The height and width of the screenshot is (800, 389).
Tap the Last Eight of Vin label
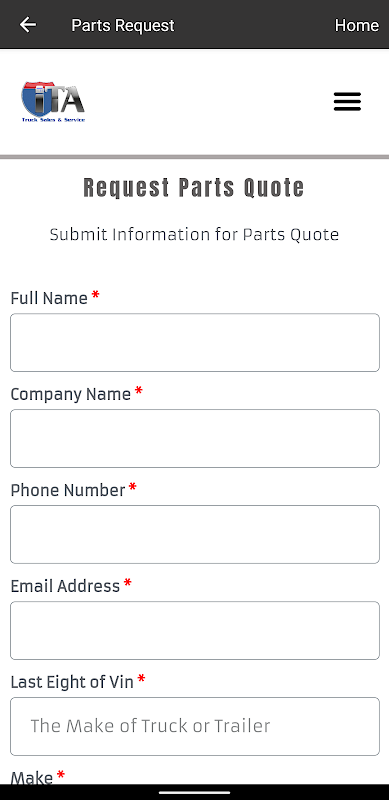pos(72,682)
